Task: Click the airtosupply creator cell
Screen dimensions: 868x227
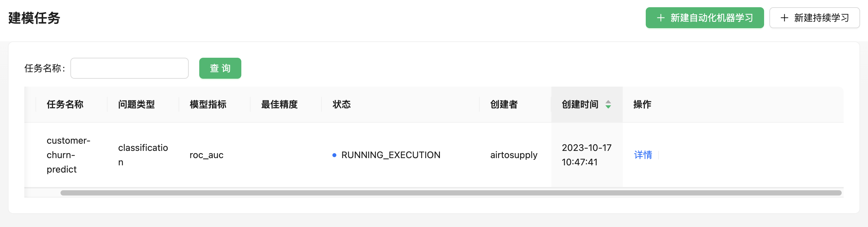Action: click(x=514, y=155)
